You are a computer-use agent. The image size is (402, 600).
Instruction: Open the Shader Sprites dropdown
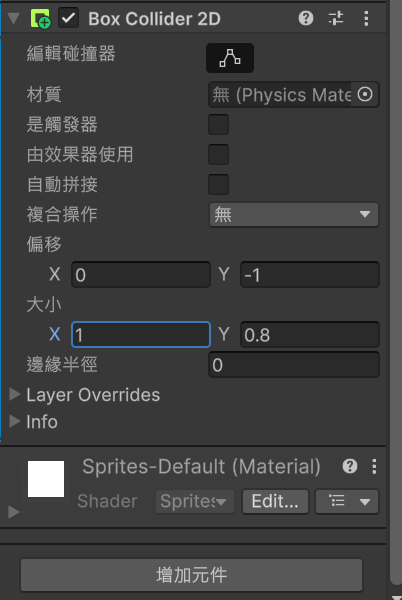195,501
